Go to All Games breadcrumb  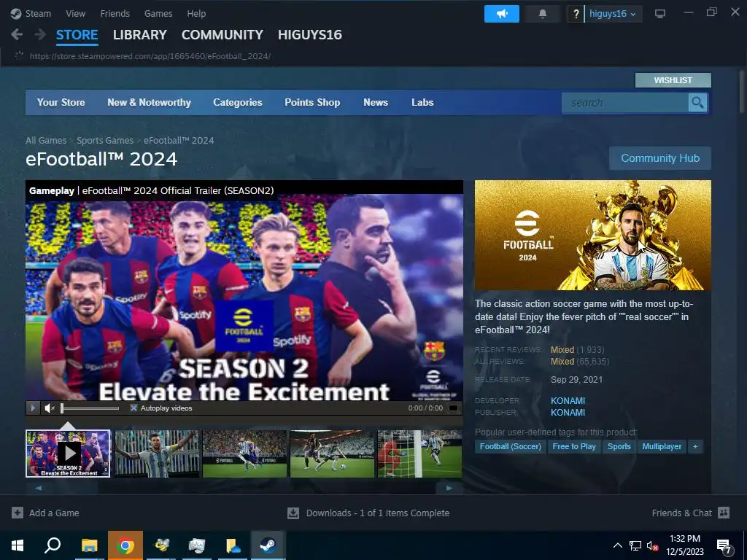coord(46,141)
